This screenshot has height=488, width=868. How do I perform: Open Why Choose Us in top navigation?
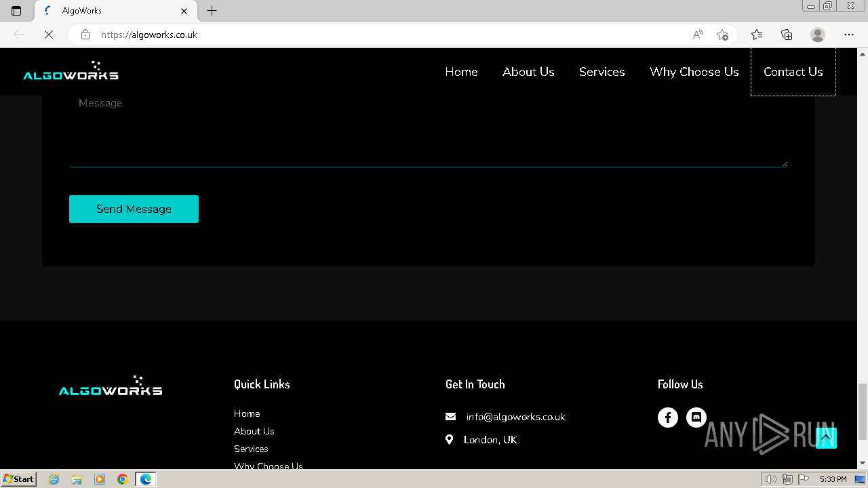click(694, 72)
